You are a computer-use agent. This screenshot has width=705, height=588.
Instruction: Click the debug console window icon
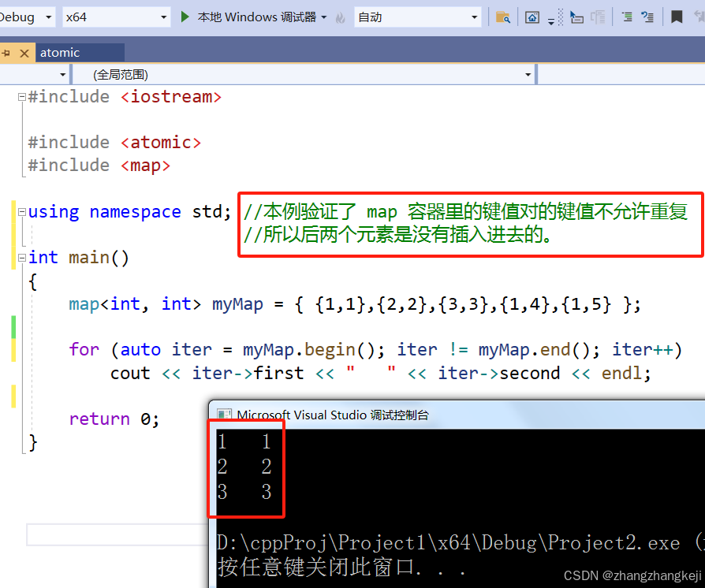tap(224, 415)
